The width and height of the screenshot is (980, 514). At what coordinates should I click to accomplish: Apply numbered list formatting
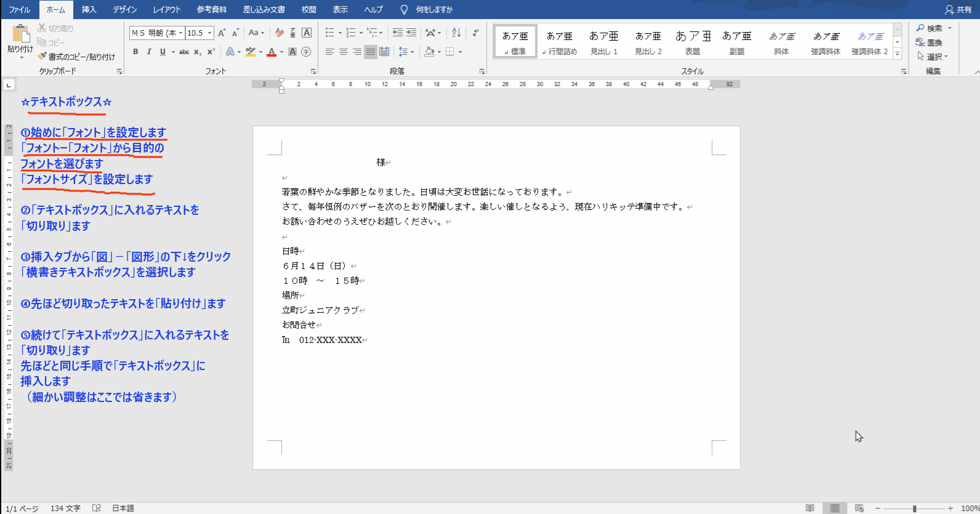(x=351, y=33)
